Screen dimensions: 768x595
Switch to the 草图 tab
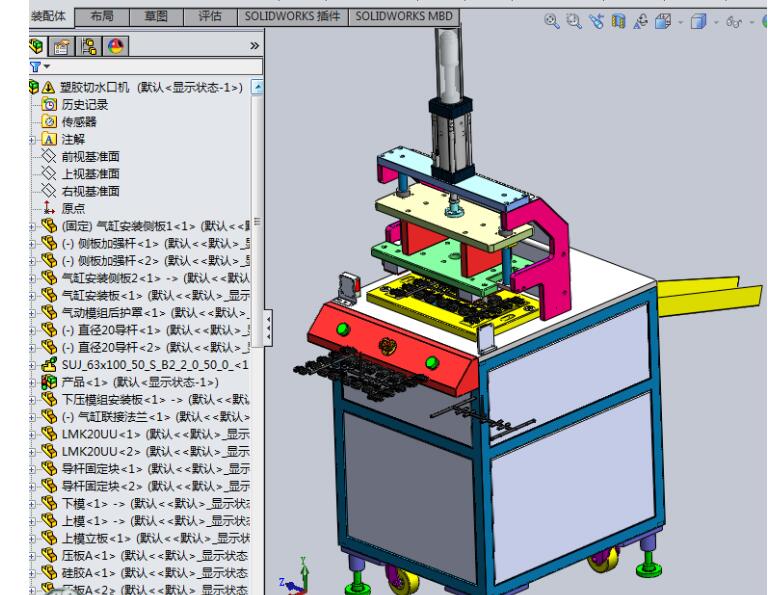pyautogui.click(x=156, y=16)
